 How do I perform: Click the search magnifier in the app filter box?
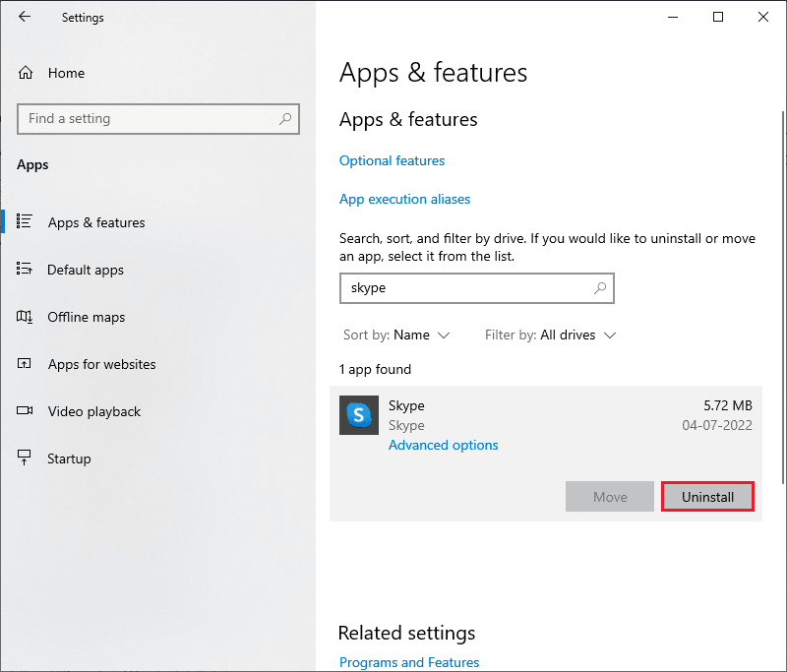click(599, 288)
